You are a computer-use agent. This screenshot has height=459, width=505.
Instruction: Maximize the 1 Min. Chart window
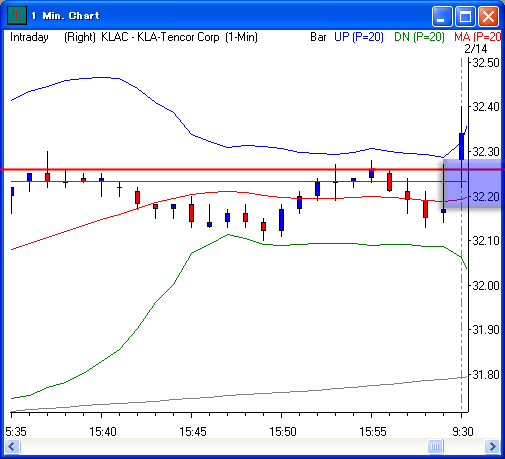coord(465,16)
